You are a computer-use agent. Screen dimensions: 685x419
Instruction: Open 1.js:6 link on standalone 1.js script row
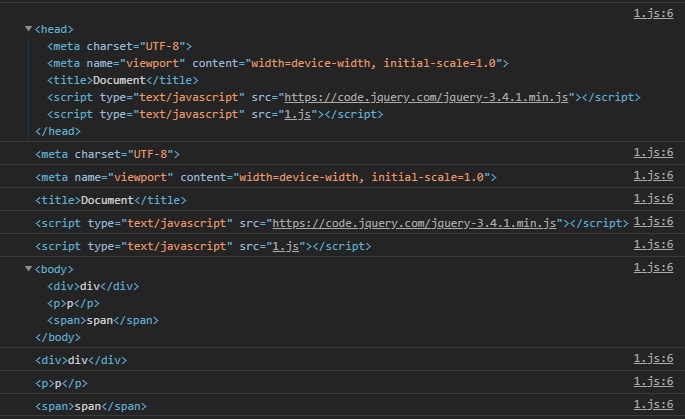click(x=653, y=244)
